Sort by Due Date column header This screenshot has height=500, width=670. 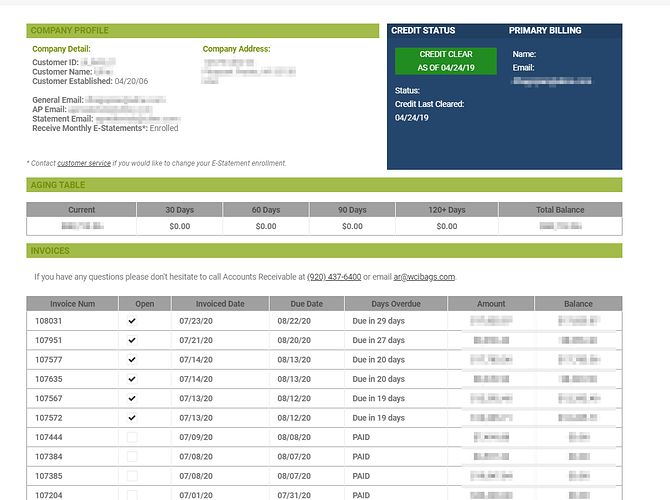[x=307, y=304]
